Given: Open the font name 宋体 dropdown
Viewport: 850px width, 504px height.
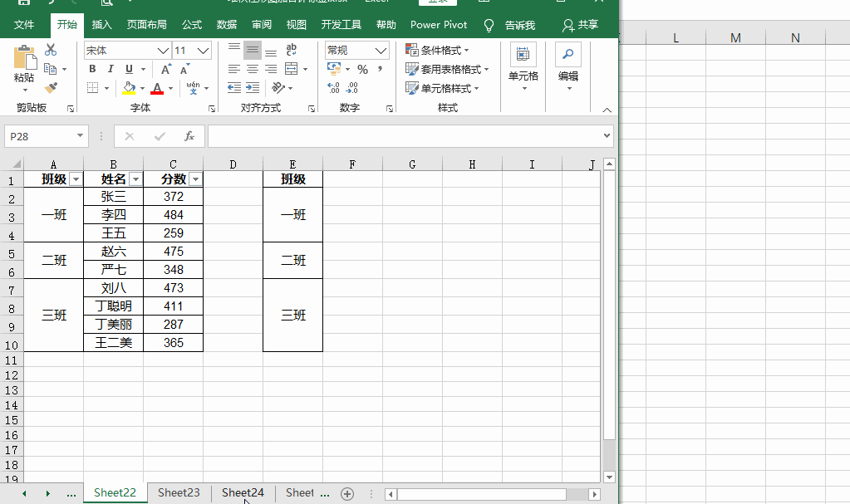Looking at the screenshot, I should tap(163, 51).
